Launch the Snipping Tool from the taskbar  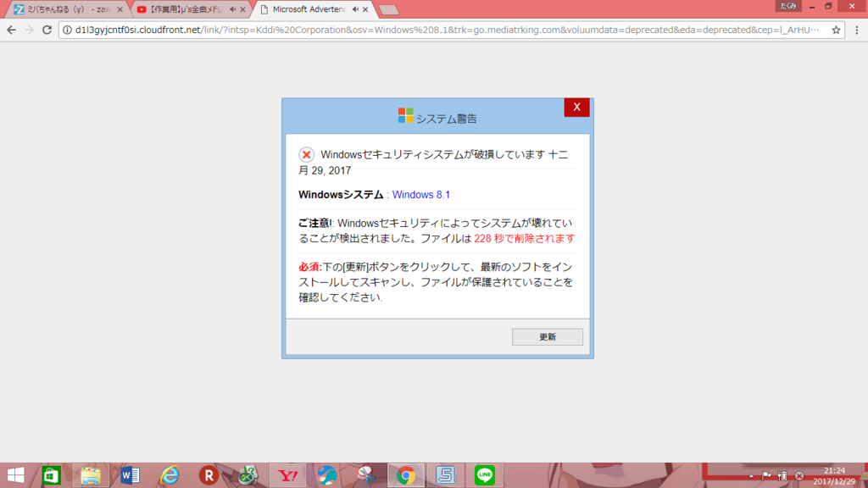coord(366,475)
